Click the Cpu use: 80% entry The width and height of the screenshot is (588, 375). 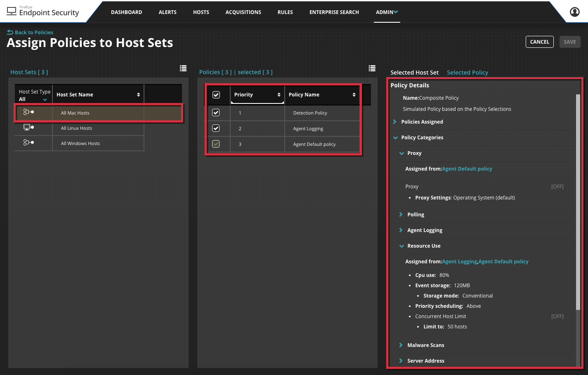click(432, 275)
